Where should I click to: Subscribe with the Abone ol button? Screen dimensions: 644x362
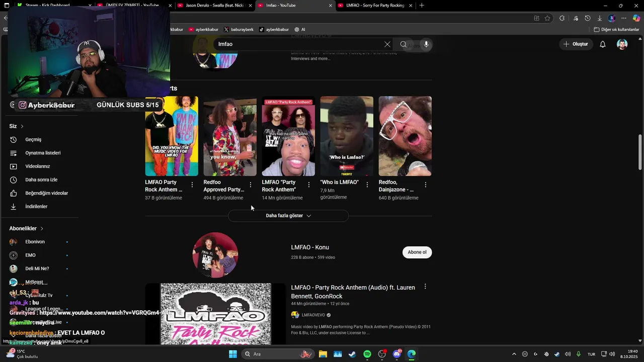click(x=417, y=252)
